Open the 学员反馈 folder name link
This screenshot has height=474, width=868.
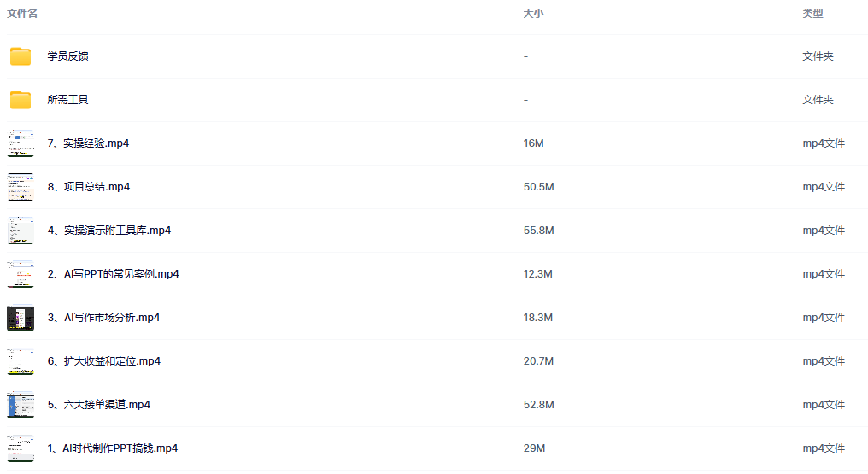(68, 56)
